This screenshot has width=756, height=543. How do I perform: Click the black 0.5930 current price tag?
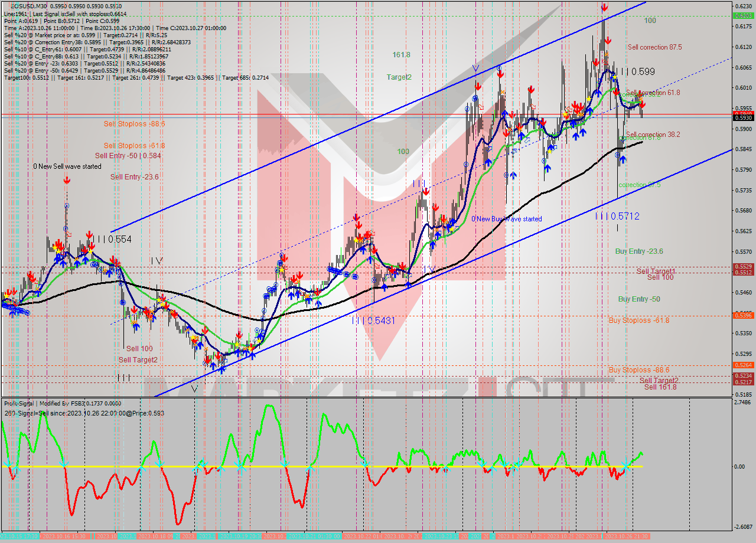[743, 118]
